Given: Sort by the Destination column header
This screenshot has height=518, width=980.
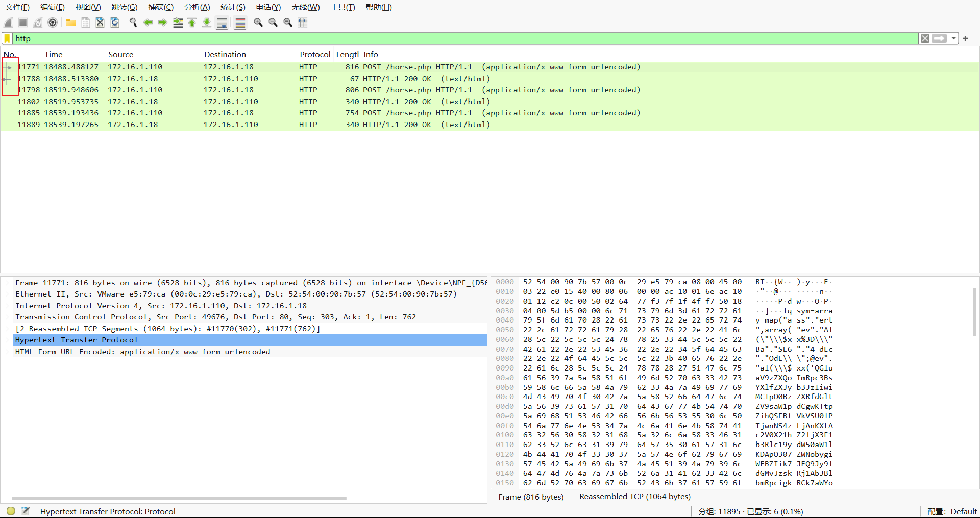Looking at the screenshot, I should (x=225, y=55).
